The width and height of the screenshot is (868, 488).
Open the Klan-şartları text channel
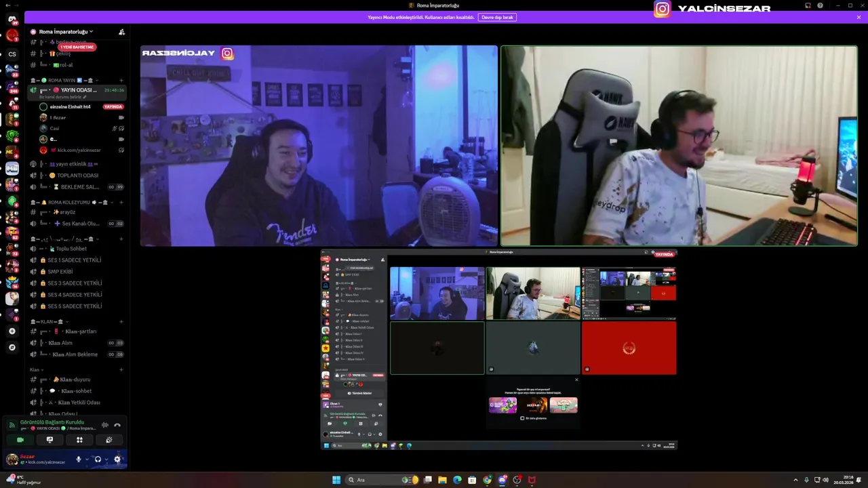pyautogui.click(x=77, y=331)
